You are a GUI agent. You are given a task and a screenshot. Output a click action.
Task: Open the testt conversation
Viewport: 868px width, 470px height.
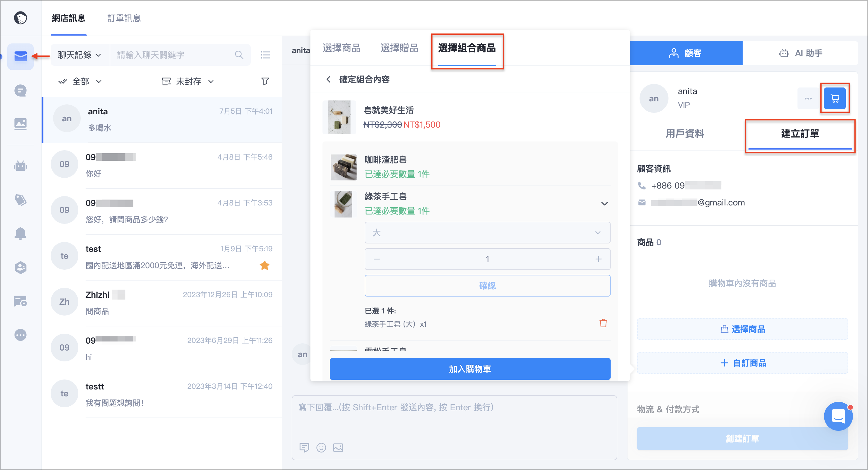[162, 395]
